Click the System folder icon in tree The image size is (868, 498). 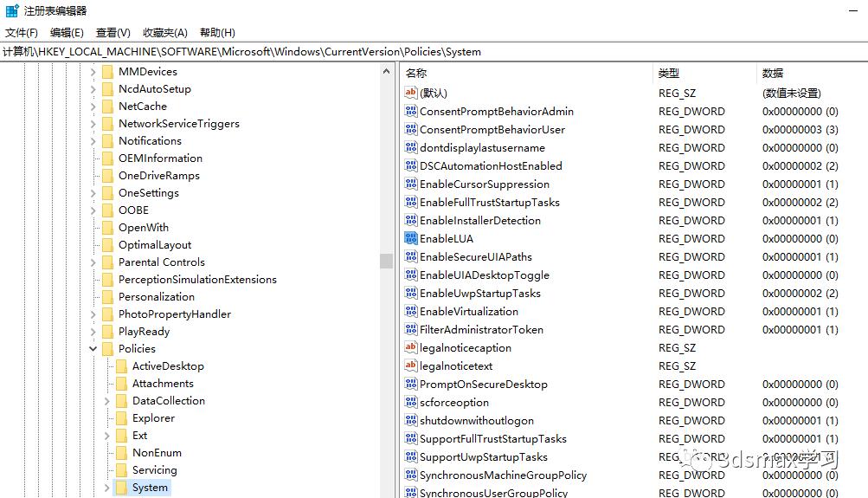tap(120, 488)
